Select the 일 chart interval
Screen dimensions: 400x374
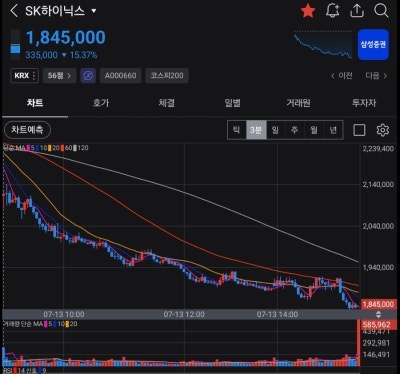[x=275, y=130]
